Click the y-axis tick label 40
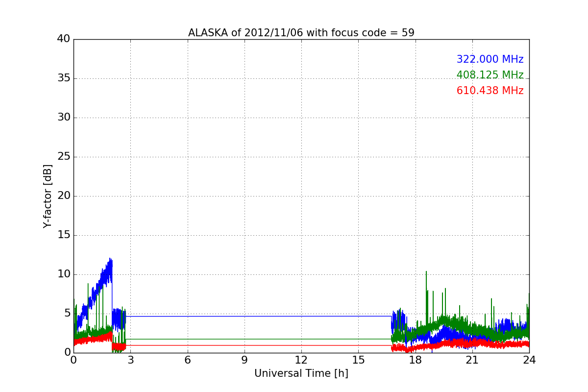Viewport: 588px width, 392px height. (64, 39)
